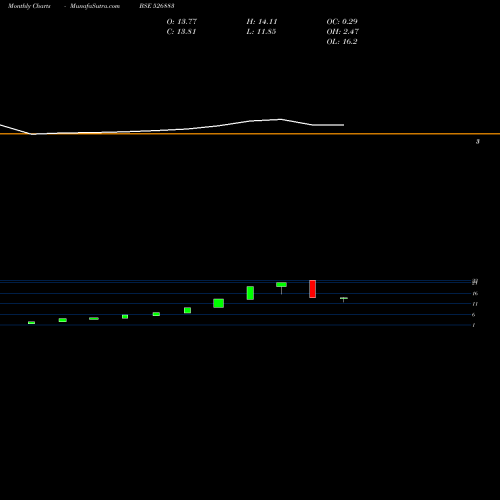Select the green candle with long lower wick beside the red candle

(x=281, y=285)
